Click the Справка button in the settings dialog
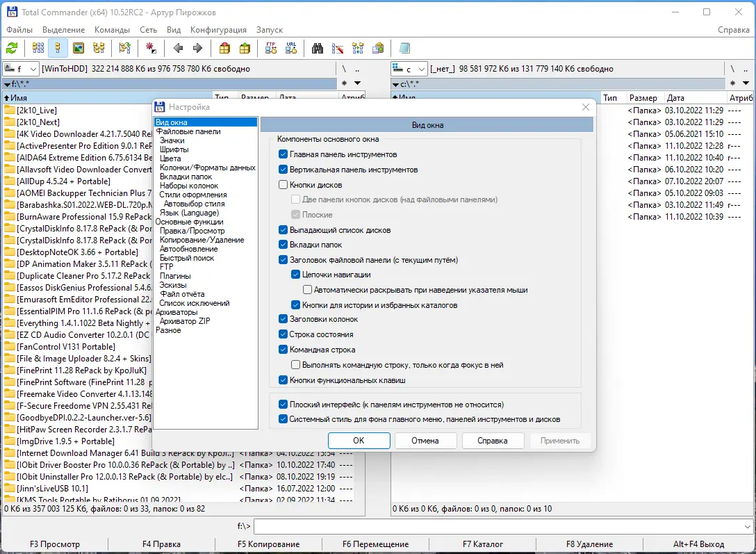The image size is (756, 554). [x=492, y=441]
